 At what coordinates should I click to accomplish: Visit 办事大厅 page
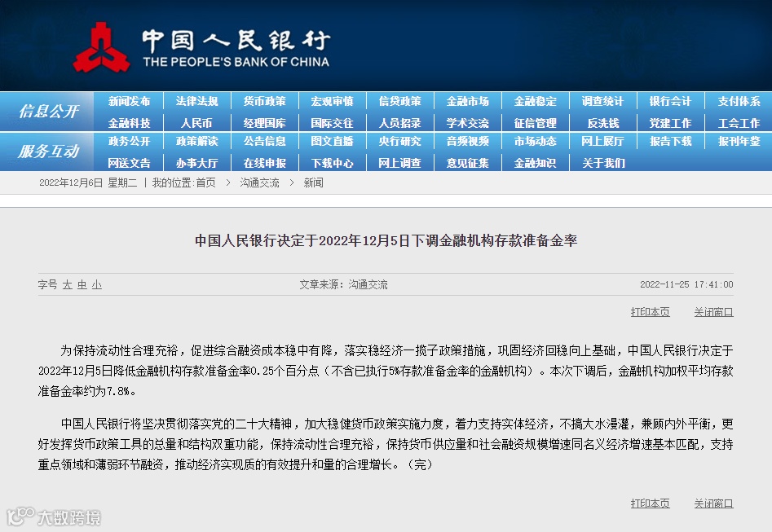tap(197, 163)
